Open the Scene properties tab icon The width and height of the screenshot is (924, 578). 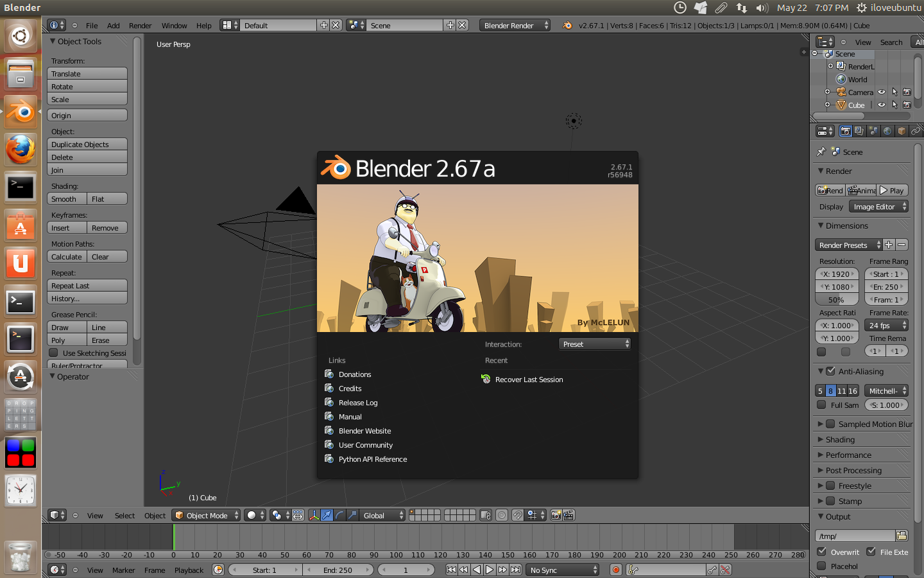click(x=873, y=131)
